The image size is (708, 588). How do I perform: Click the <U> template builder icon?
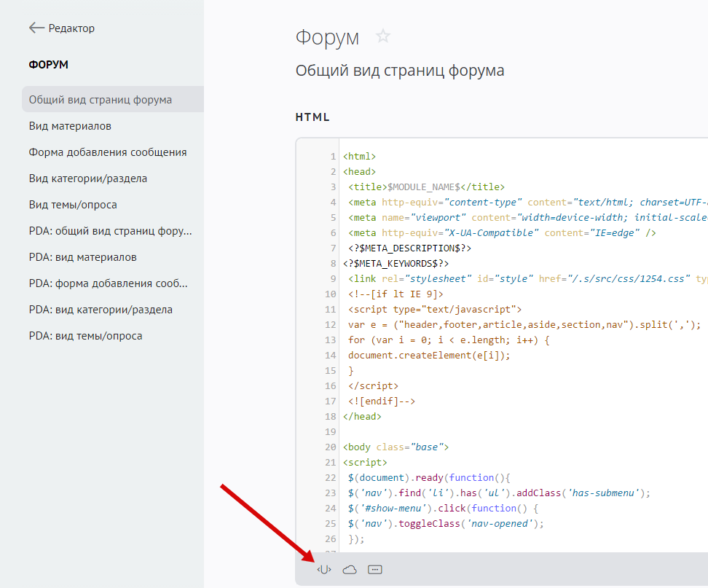324,569
